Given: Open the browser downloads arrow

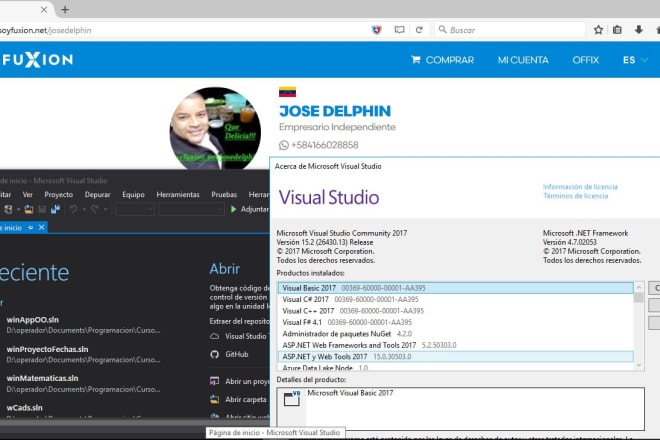Looking at the screenshot, I should pos(639,30).
